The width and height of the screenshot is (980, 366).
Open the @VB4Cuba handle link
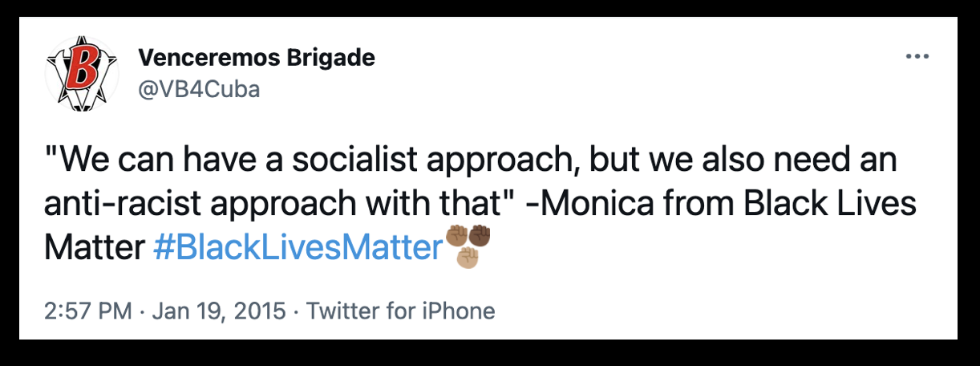[x=199, y=89]
